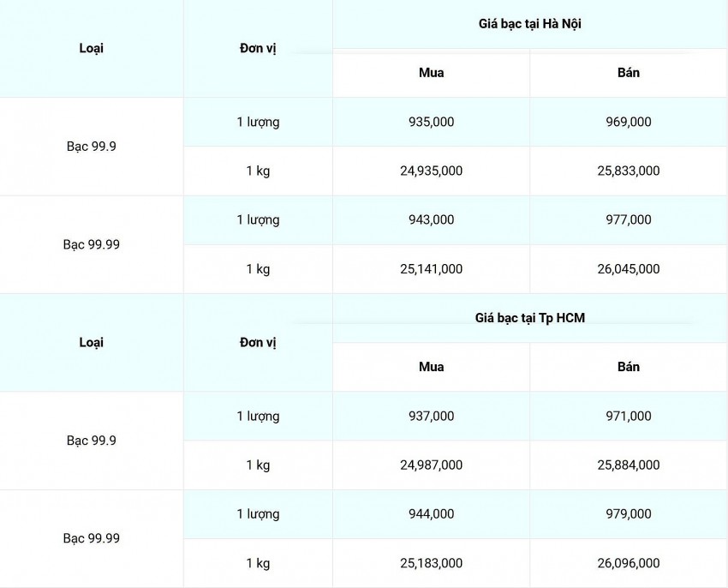
Task: Click the "Giá bạc tại Hà Nội" header
Action: (x=530, y=24)
